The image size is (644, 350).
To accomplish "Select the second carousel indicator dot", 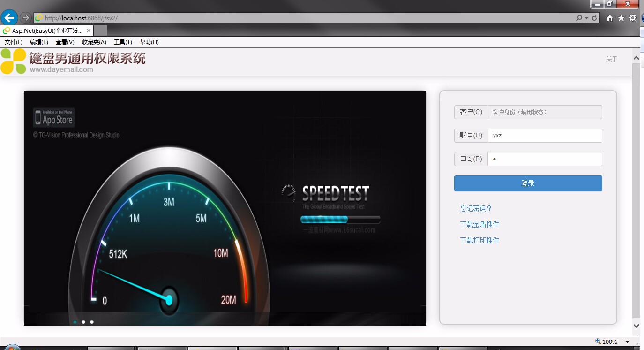I will (83, 322).
